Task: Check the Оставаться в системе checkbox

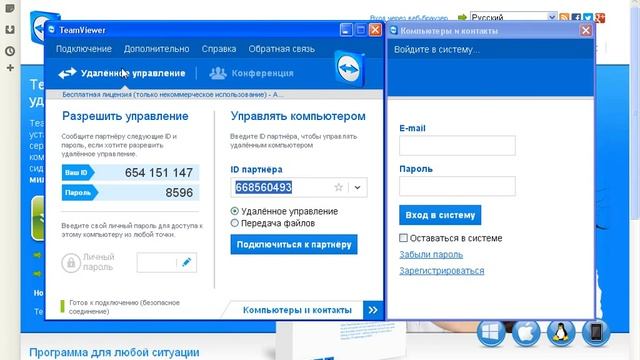Action: pyautogui.click(x=403, y=238)
